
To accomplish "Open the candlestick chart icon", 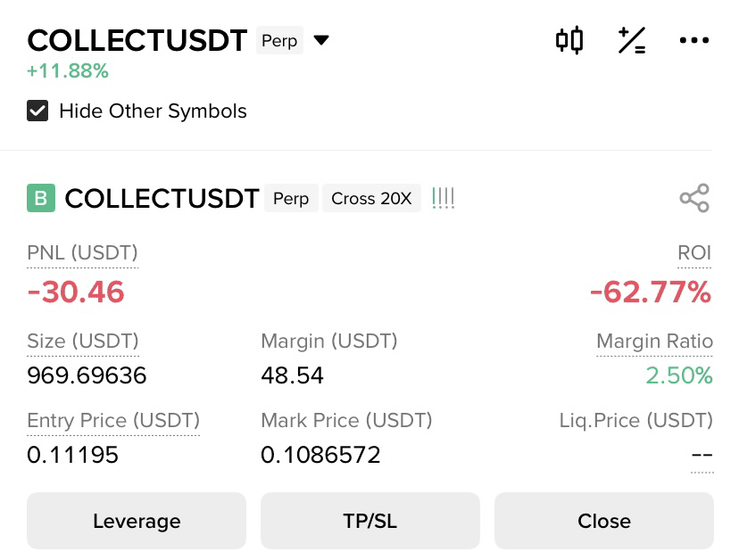I will 569,40.
